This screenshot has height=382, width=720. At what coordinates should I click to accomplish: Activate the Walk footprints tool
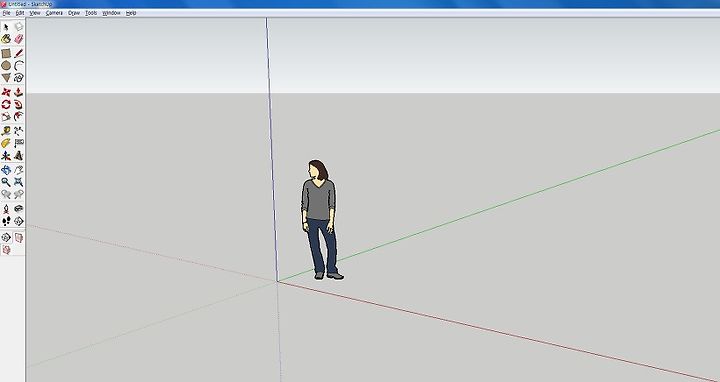pyautogui.click(x=6, y=221)
